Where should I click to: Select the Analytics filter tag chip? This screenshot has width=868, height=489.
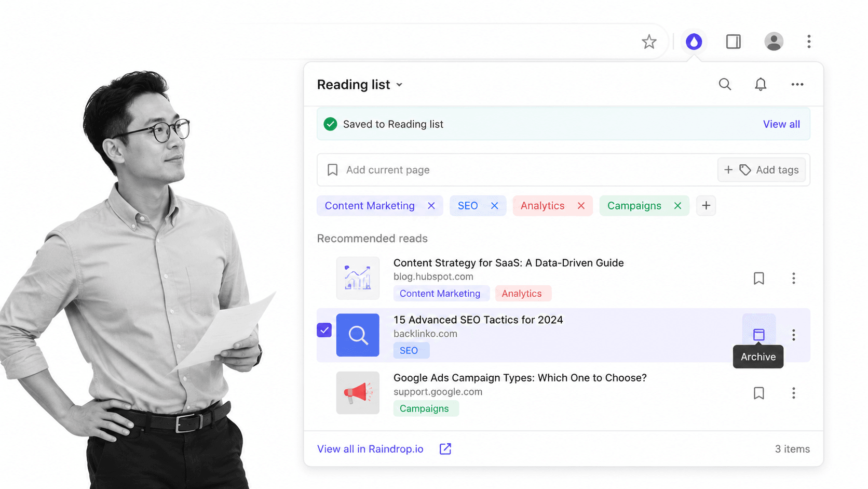pos(542,206)
